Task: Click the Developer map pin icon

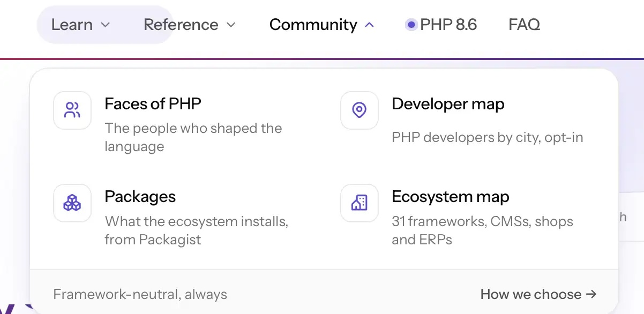Action: [360, 110]
